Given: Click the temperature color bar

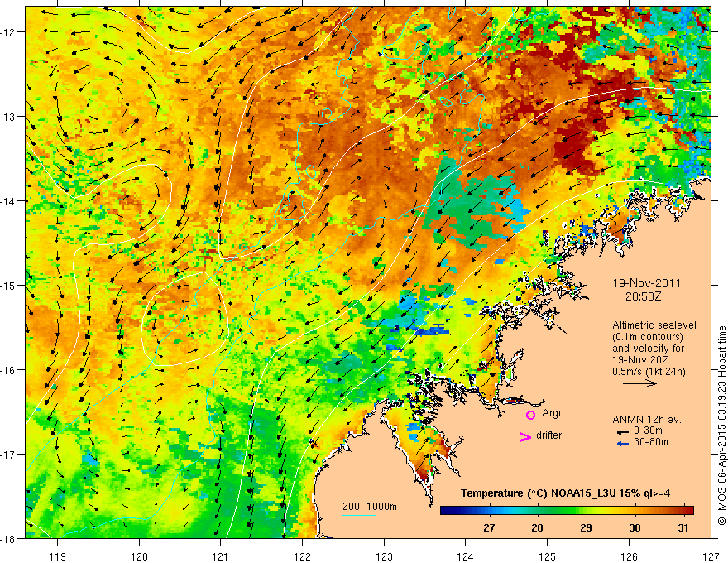Looking at the screenshot, I should click(x=567, y=511).
